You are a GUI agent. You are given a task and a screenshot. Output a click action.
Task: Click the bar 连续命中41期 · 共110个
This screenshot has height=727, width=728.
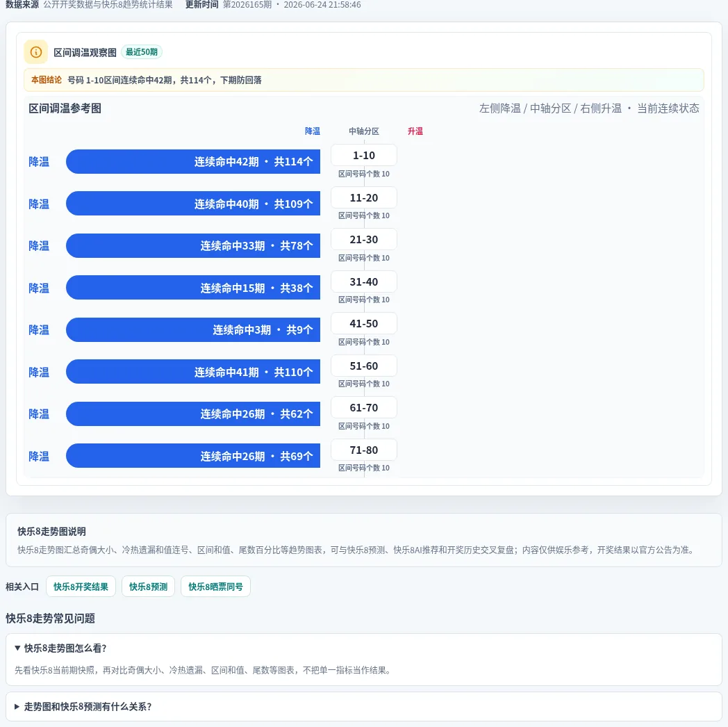tap(193, 372)
